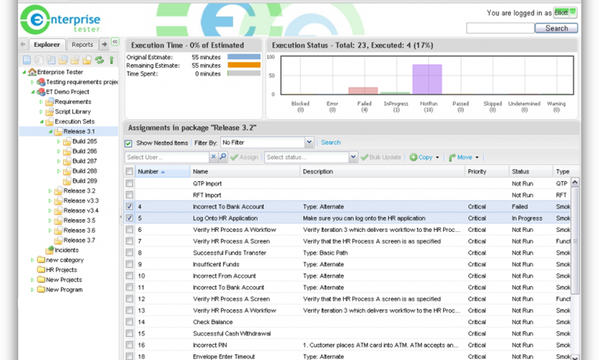Click the Failed status cell in row 4

pos(520,206)
